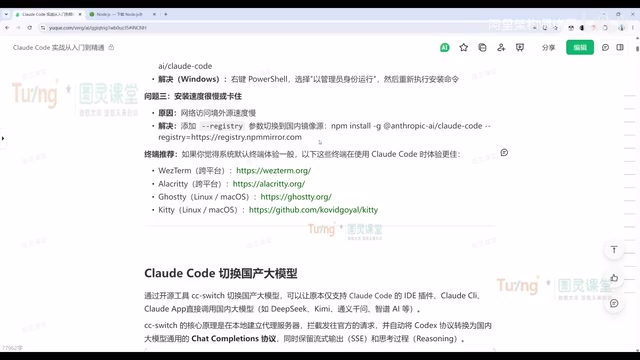Add collaborator with the person-plus icon

(501, 48)
